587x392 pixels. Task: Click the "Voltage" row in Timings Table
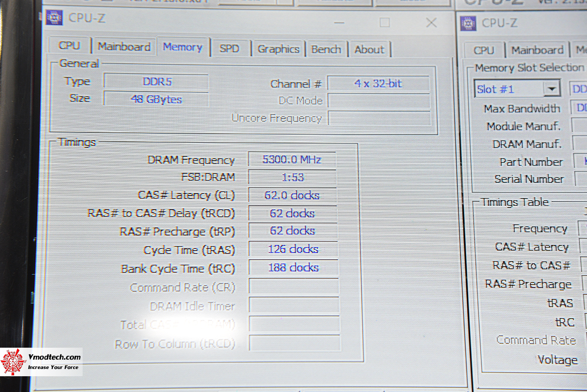click(x=558, y=360)
